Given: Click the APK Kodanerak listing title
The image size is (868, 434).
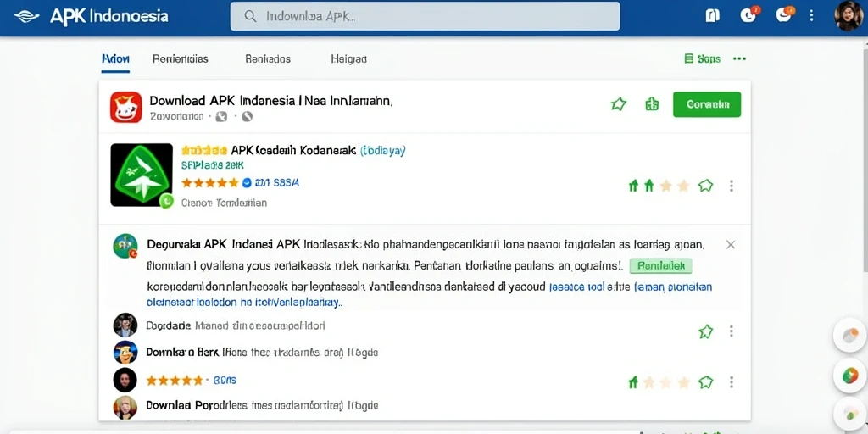Looking at the screenshot, I should tap(293, 150).
